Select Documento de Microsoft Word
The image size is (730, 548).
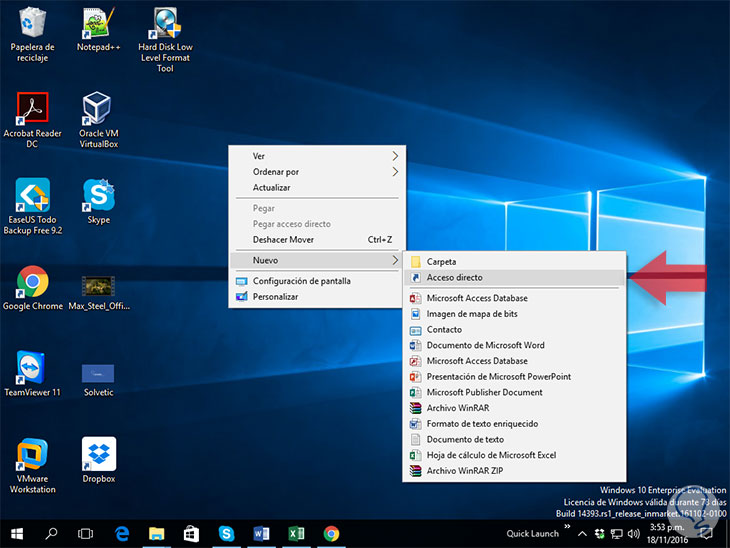tap(485, 345)
